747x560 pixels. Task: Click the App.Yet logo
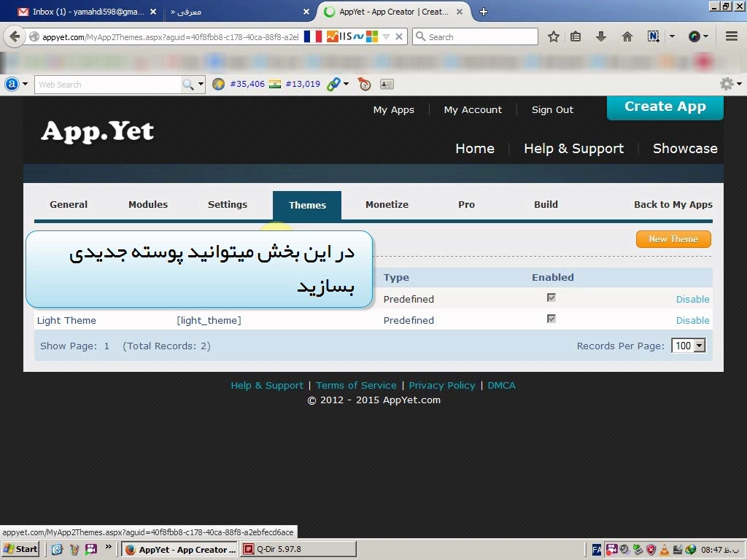98,131
